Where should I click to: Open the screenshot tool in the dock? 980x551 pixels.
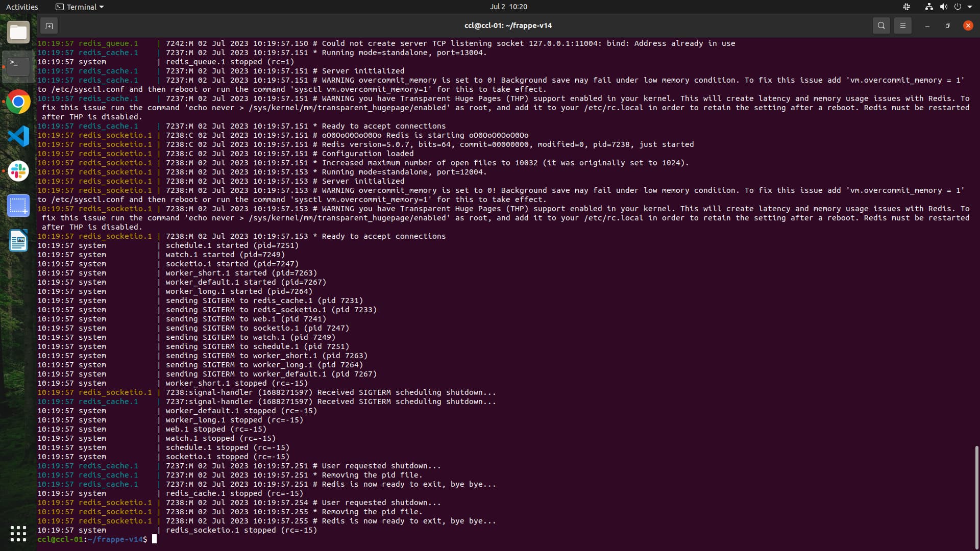[18, 206]
